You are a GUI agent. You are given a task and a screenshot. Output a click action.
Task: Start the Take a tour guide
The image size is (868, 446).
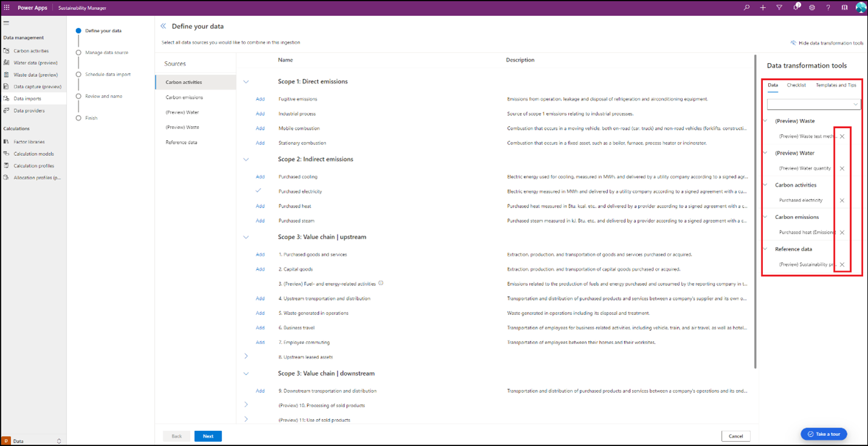pyautogui.click(x=824, y=434)
